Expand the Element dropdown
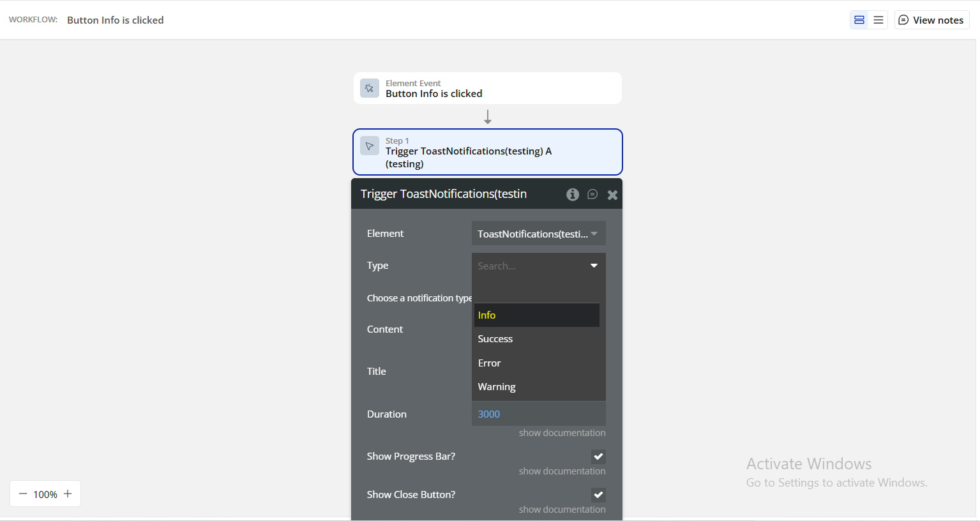 click(538, 234)
